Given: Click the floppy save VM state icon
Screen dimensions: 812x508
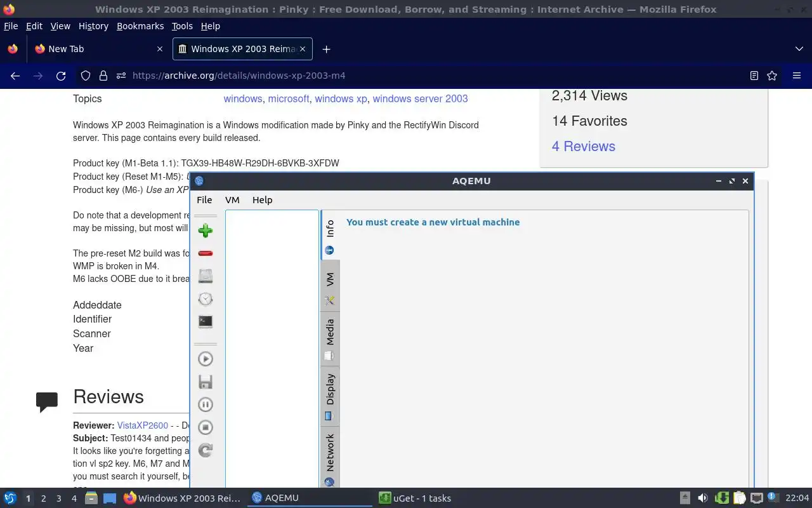Looking at the screenshot, I should [x=205, y=382].
